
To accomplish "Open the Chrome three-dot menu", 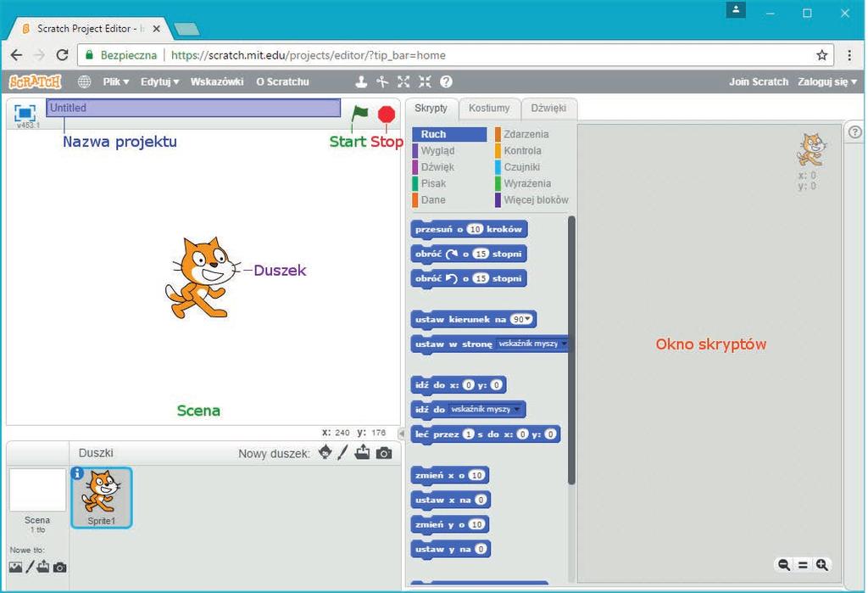I will coord(849,55).
